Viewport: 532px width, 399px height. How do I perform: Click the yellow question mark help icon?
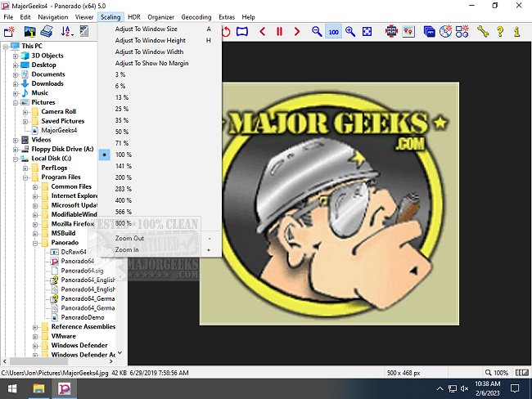tap(500, 32)
